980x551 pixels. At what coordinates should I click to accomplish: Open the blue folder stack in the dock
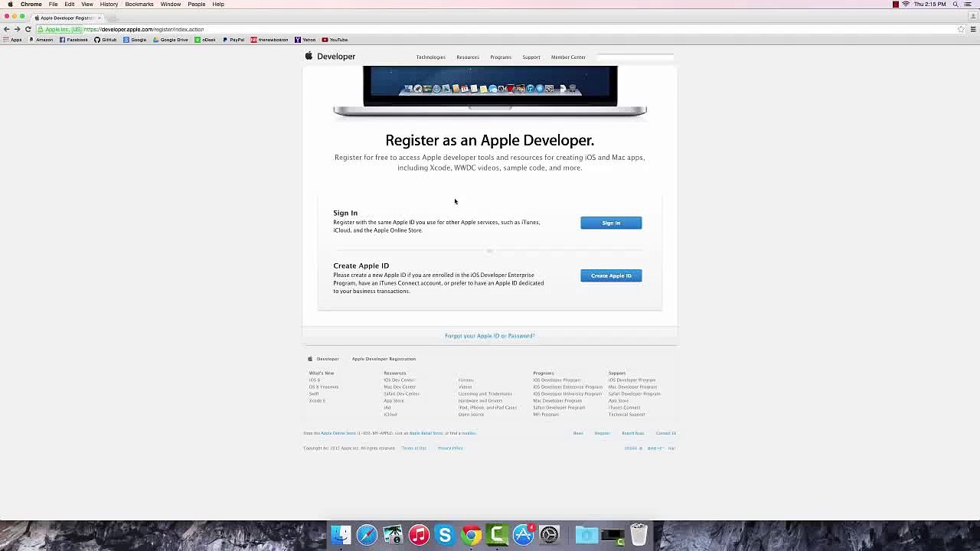click(x=586, y=534)
